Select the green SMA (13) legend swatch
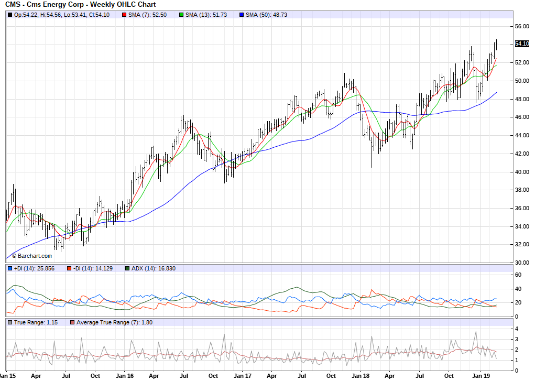The height and width of the screenshot is (392, 535). click(181, 15)
